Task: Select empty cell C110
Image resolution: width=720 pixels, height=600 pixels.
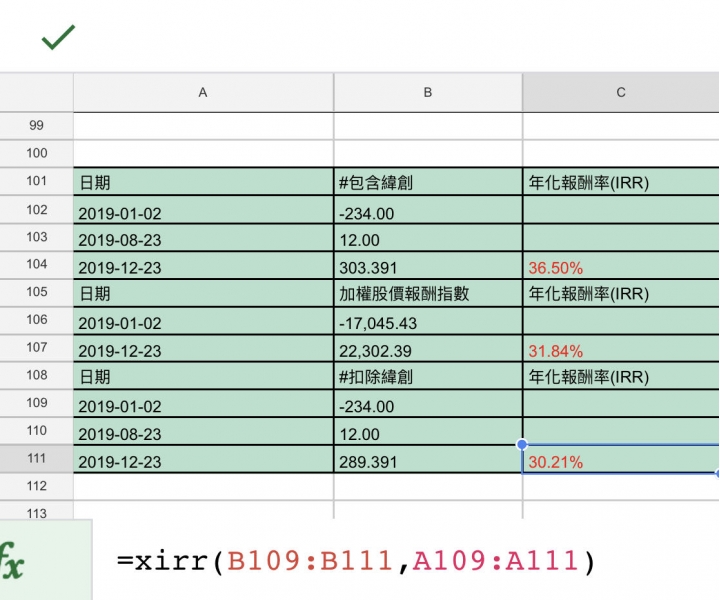Action: pyautogui.click(x=621, y=431)
